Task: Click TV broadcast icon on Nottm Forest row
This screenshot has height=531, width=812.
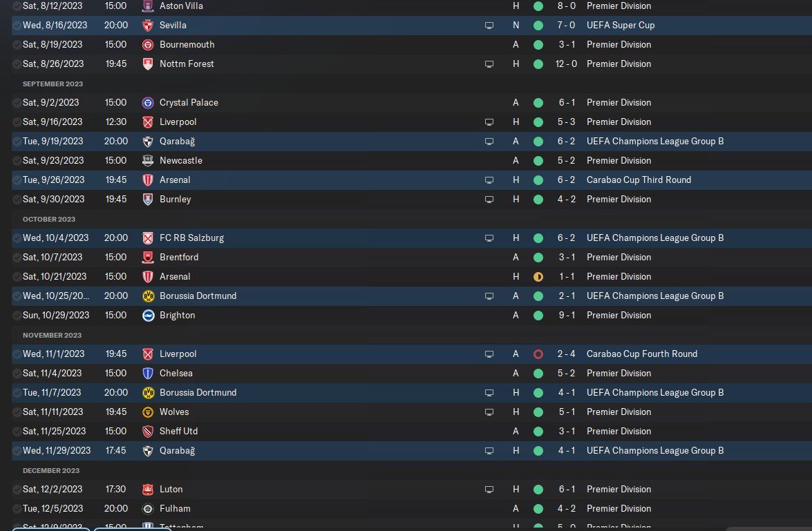Action: pos(489,64)
